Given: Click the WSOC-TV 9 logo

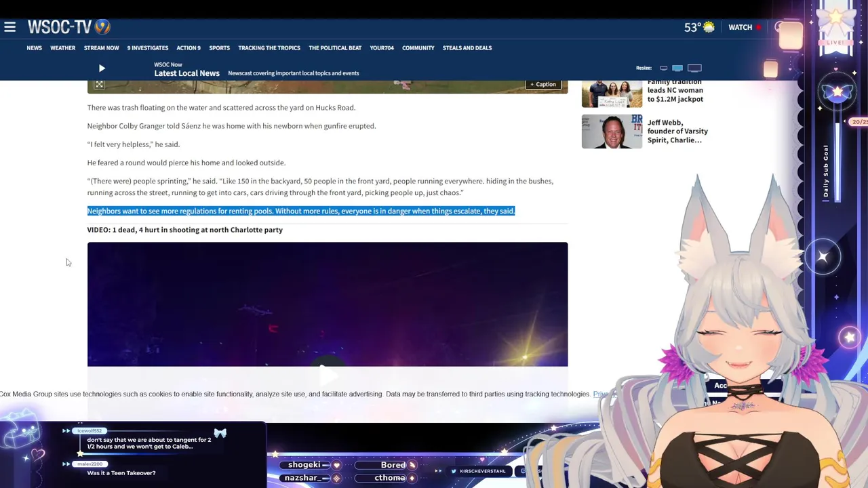Looking at the screenshot, I should [68, 27].
